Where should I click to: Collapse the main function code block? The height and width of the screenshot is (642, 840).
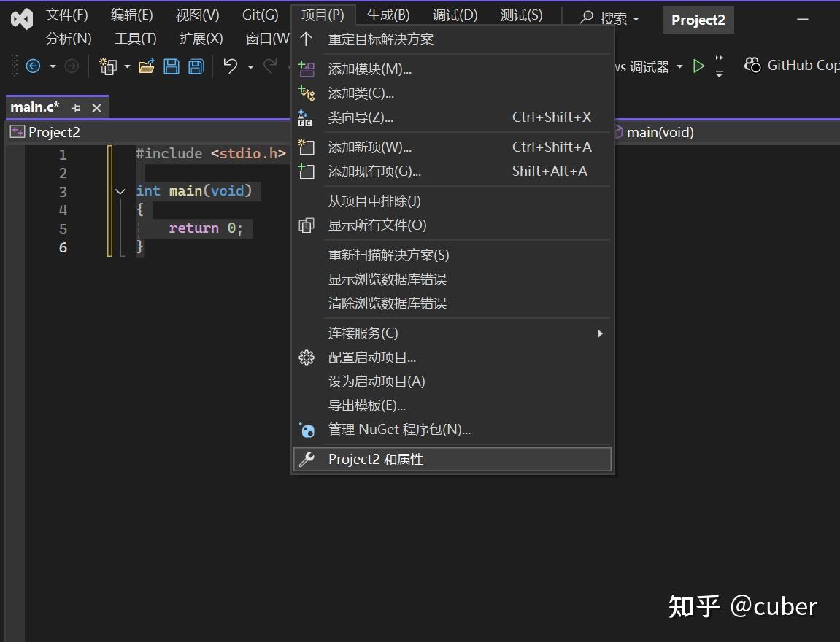[120, 191]
